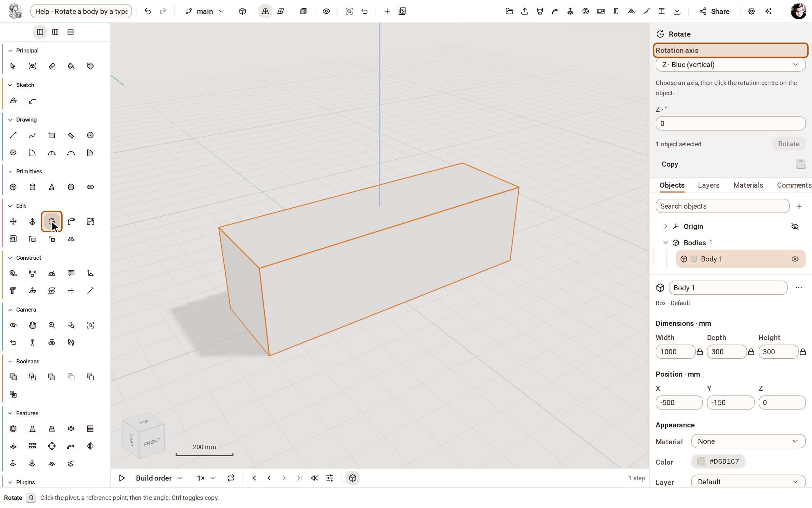The width and height of the screenshot is (812, 508).
Task: Select the Rotate tool in Edit section
Action: pyautogui.click(x=52, y=221)
